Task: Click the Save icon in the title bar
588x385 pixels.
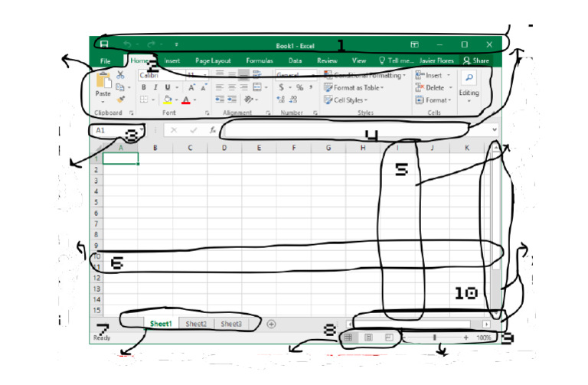Action: click(104, 44)
